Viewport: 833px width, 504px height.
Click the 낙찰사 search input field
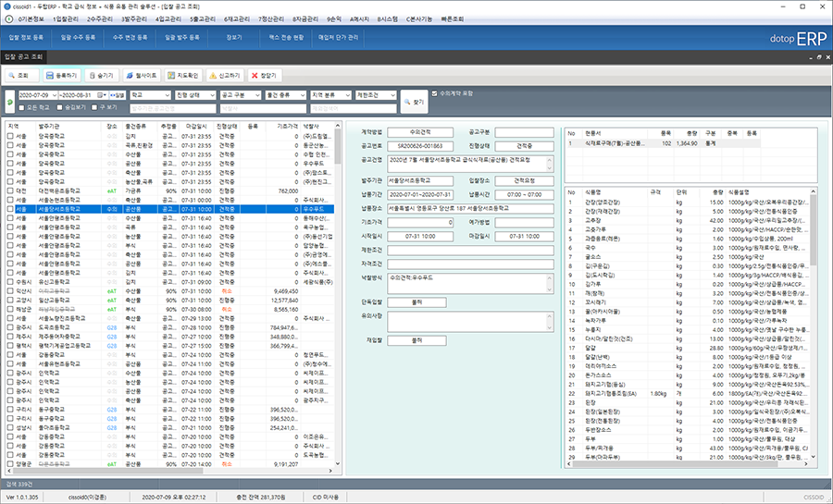263,108
